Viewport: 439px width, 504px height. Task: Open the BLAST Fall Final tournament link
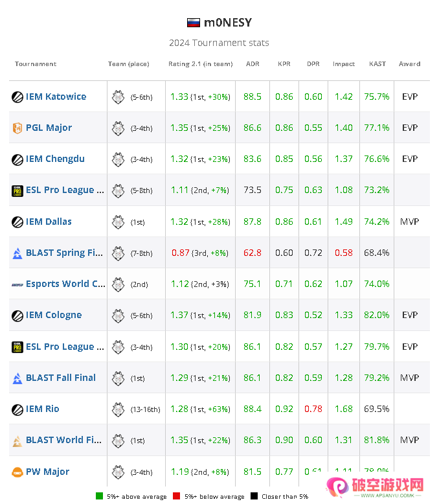[60, 378]
